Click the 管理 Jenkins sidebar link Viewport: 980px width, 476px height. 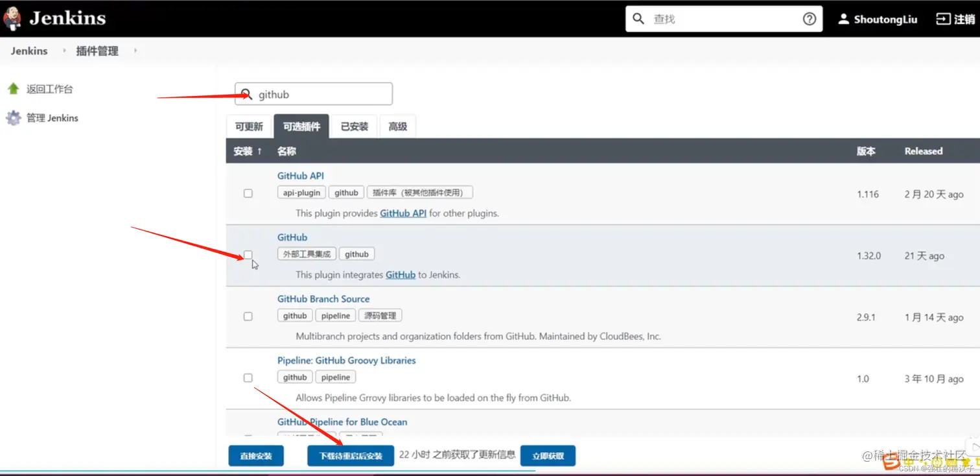(52, 118)
